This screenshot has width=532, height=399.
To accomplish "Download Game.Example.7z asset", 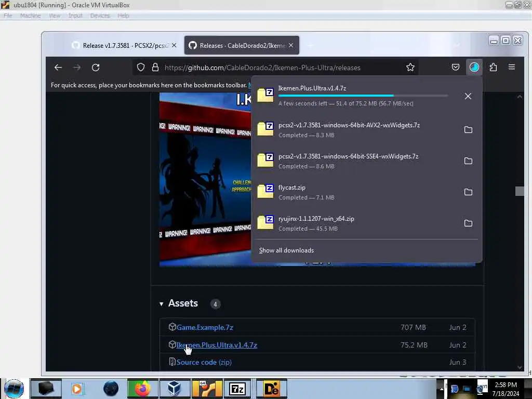I will point(205,327).
